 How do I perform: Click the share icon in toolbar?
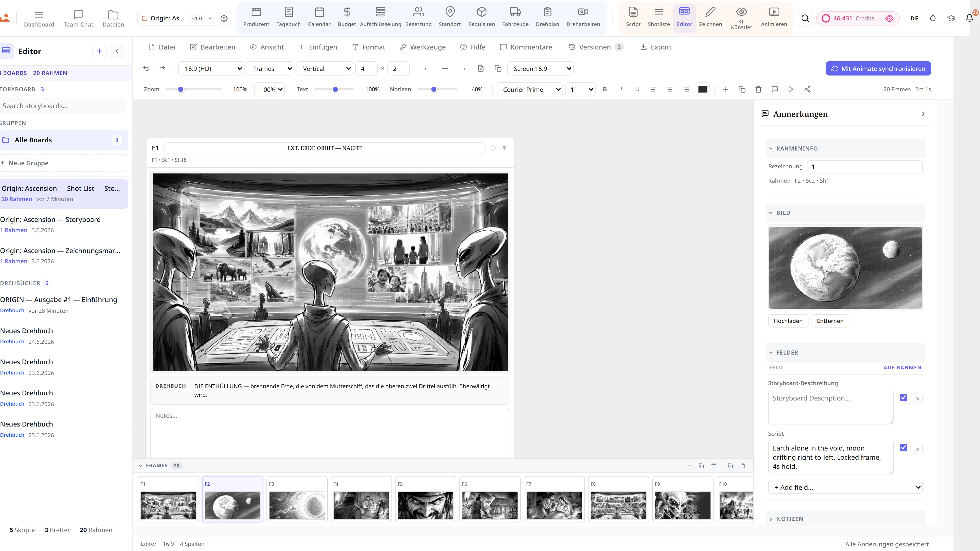[807, 89]
